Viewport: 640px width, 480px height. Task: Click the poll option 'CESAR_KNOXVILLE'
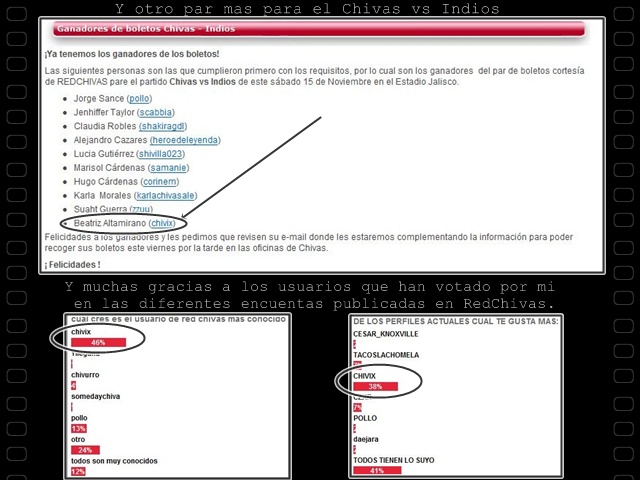(x=386, y=334)
